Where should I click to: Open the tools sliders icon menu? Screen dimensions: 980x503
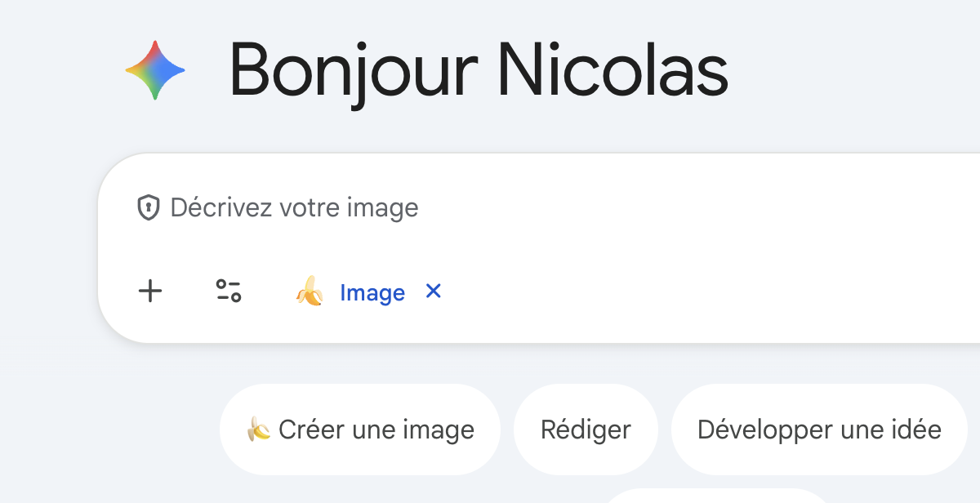(x=229, y=292)
